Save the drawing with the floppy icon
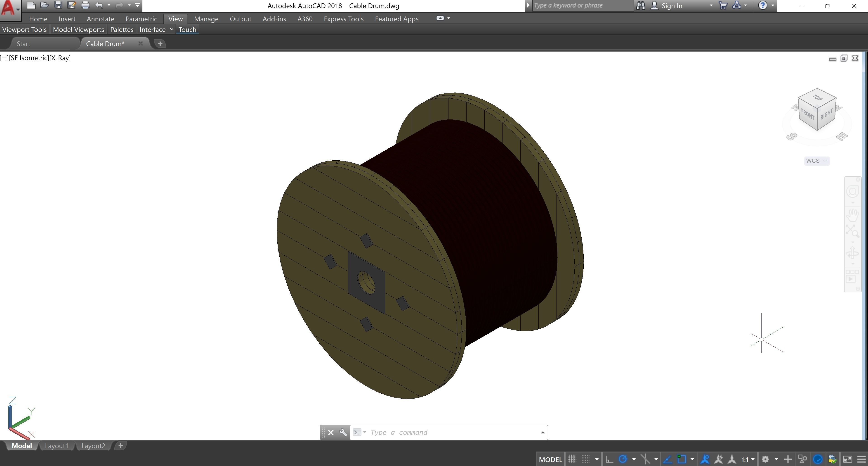Image resolution: width=868 pixels, height=466 pixels. [58, 5]
